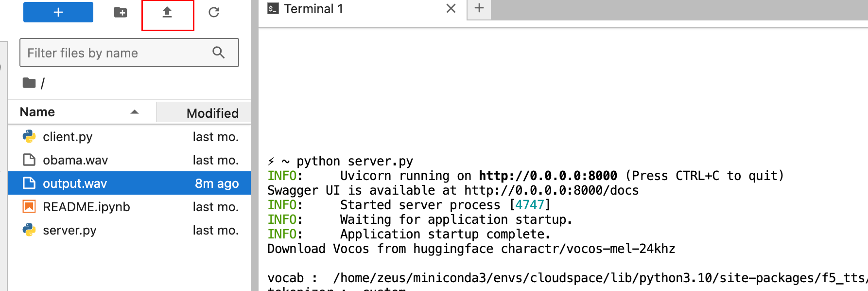Screen dimensions: 868x291
Task: Toggle sort direction using the Name arrow
Action: pos(135,112)
